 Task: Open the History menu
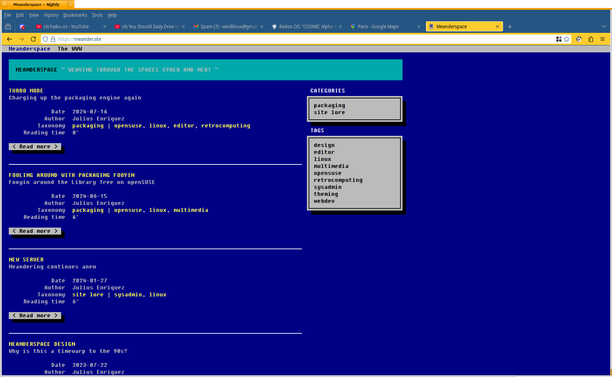click(x=51, y=15)
